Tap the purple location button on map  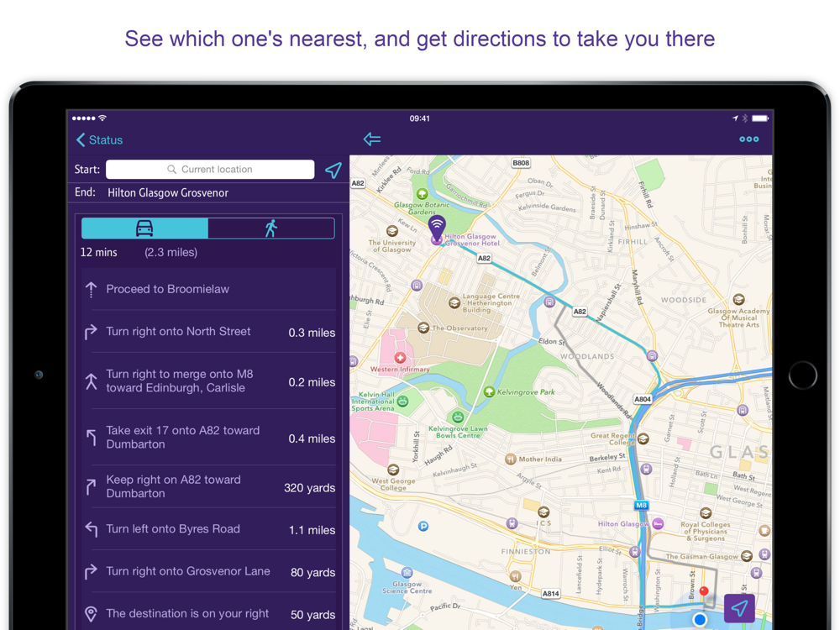click(x=739, y=608)
